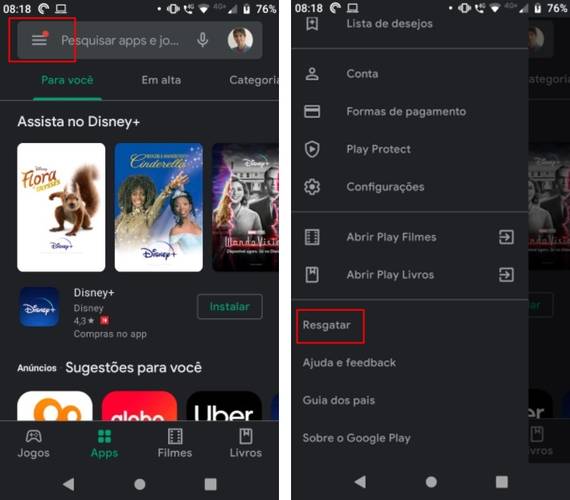
Task: Tap Android recents button on right screen
Action: [502, 482]
